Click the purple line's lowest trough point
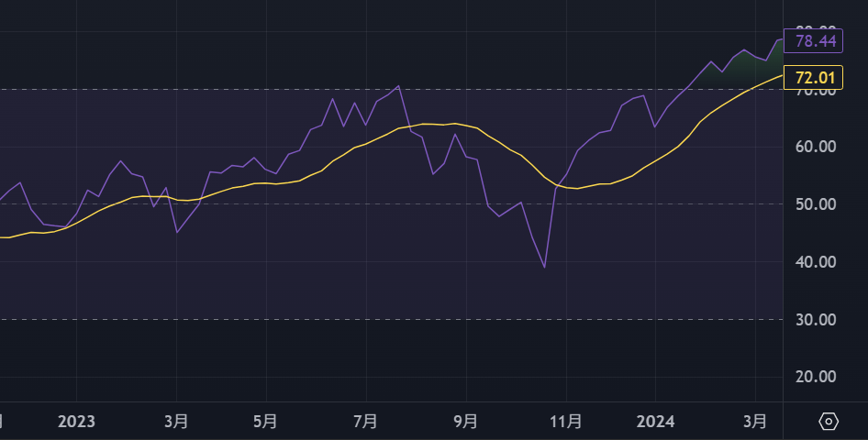The height and width of the screenshot is (440, 868). click(x=545, y=268)
